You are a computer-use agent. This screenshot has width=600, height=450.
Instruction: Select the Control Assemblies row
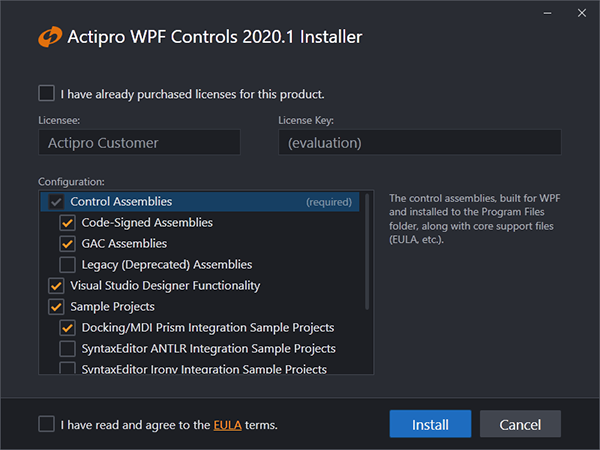tap(200, 202)
